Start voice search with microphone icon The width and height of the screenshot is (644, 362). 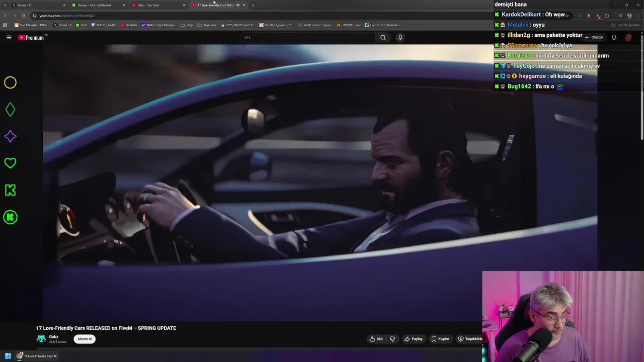pyautogui.click(x=400, y=37)
